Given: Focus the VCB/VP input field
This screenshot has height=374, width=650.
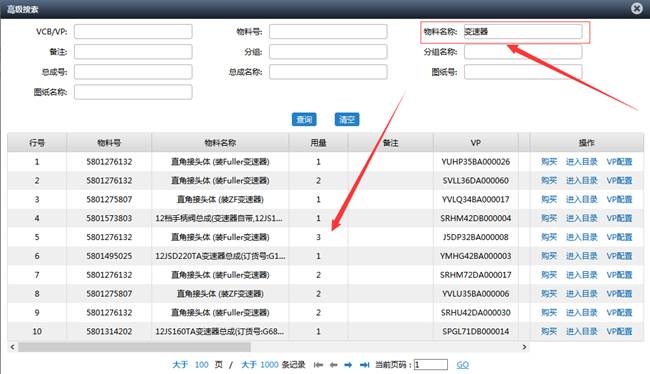Looking at the screenshot, I should (133, 32).
